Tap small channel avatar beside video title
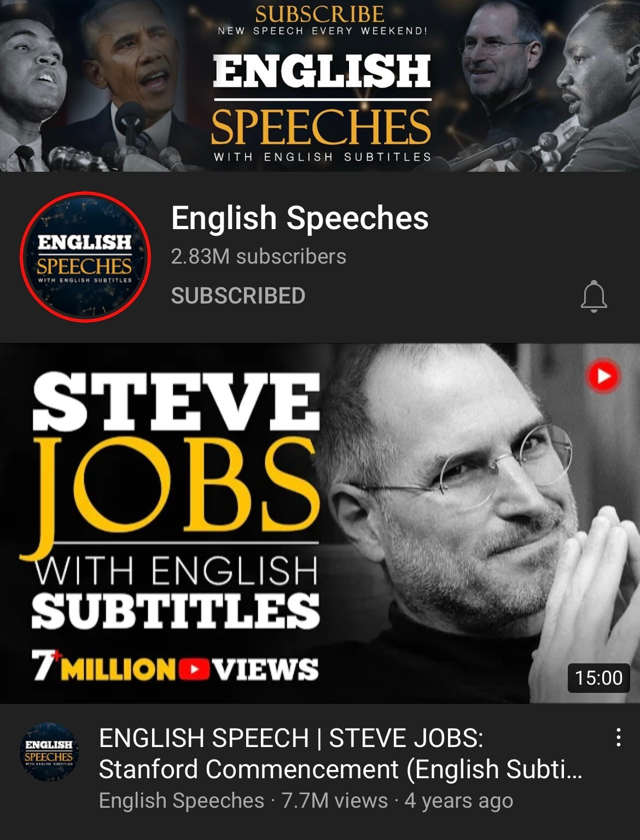Viewport: 640px width, 840px height. 49,752
